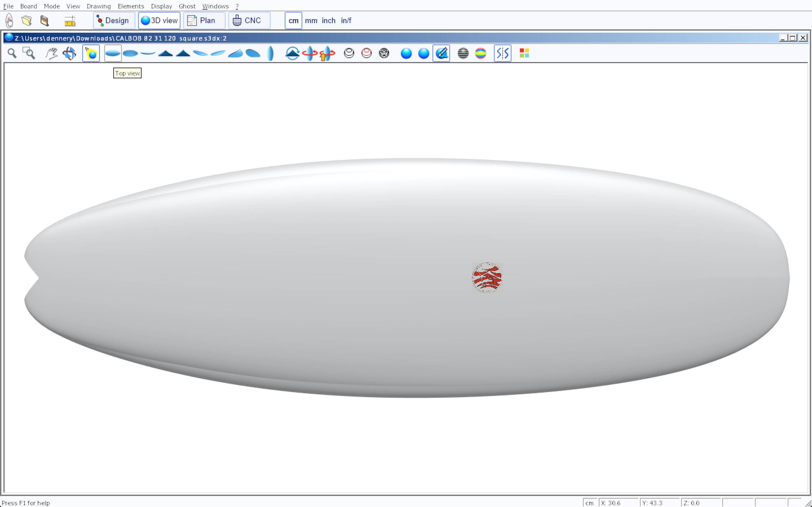Toggle the lighting spotlight sphere button
The image size is (812, 507).
pos(91,53)
